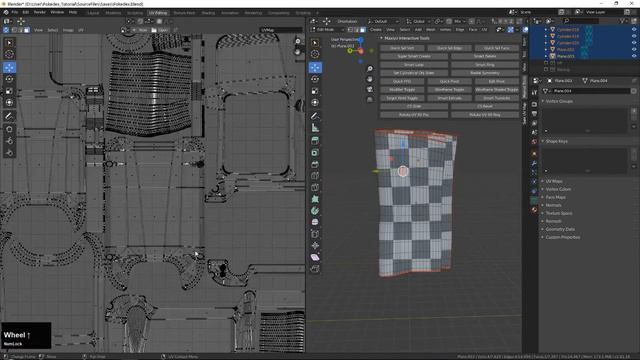Enable vertex select mode in 3D viewport
This screenshot has height=360, width=640.
pos(351,30)
